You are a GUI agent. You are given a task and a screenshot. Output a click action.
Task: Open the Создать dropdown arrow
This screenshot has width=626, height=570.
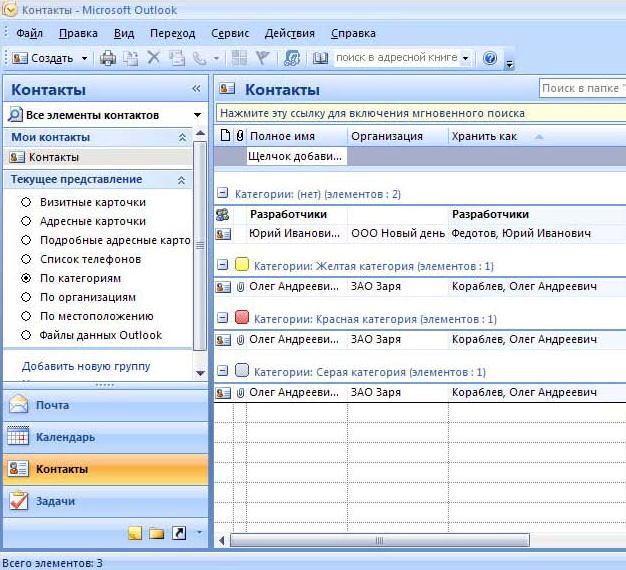pyautogui.click(x=84, y=58)
